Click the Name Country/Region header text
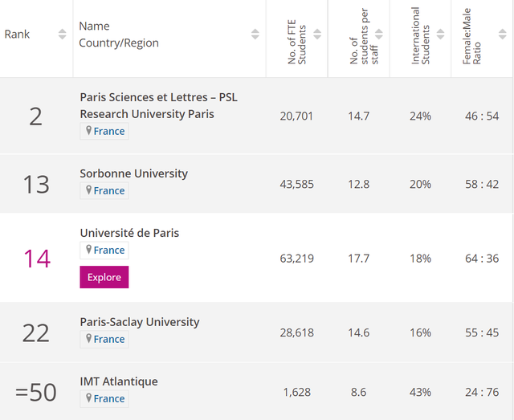 coord(118,35)
